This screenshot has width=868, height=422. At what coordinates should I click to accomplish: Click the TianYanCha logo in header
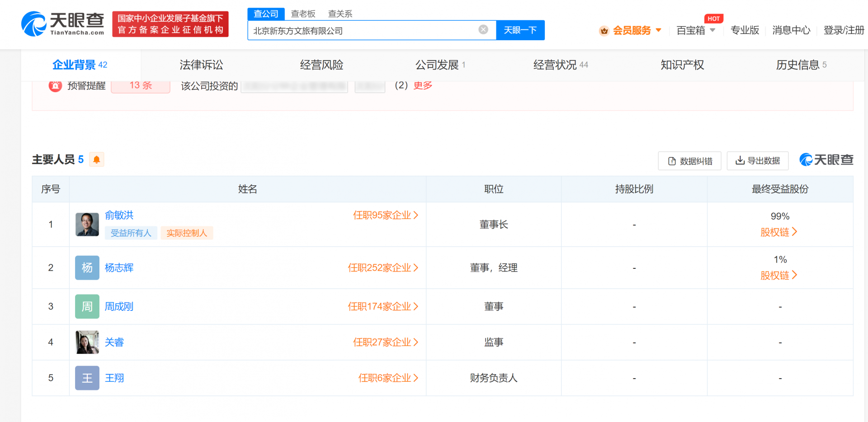tap(63, 24)
